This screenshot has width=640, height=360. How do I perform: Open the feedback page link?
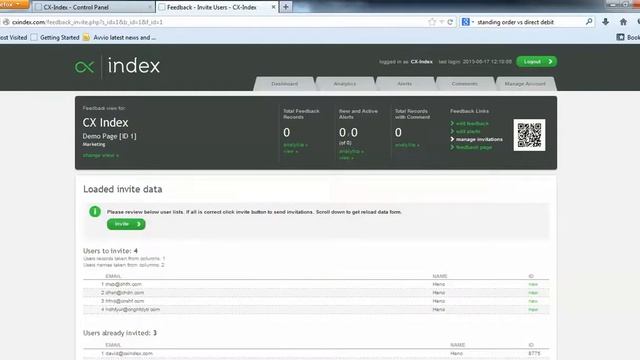click(x=473, y=147)
